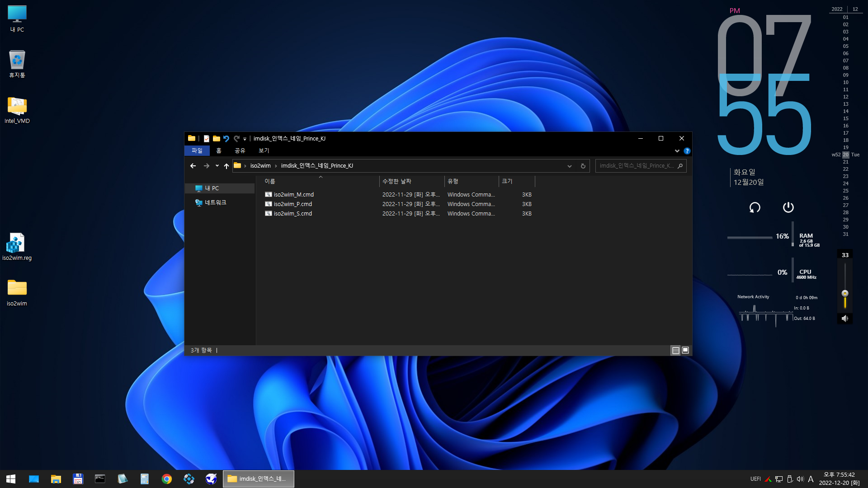The height and width of the screenshot is (488, 868).
Task: Open the 보기 ribbon tab
Action: 264,150
